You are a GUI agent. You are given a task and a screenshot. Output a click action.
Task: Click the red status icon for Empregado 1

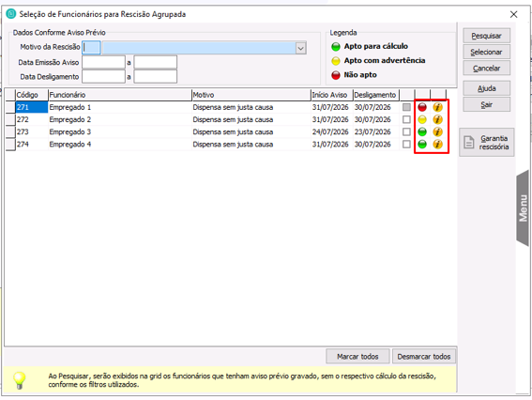point(422,107)
